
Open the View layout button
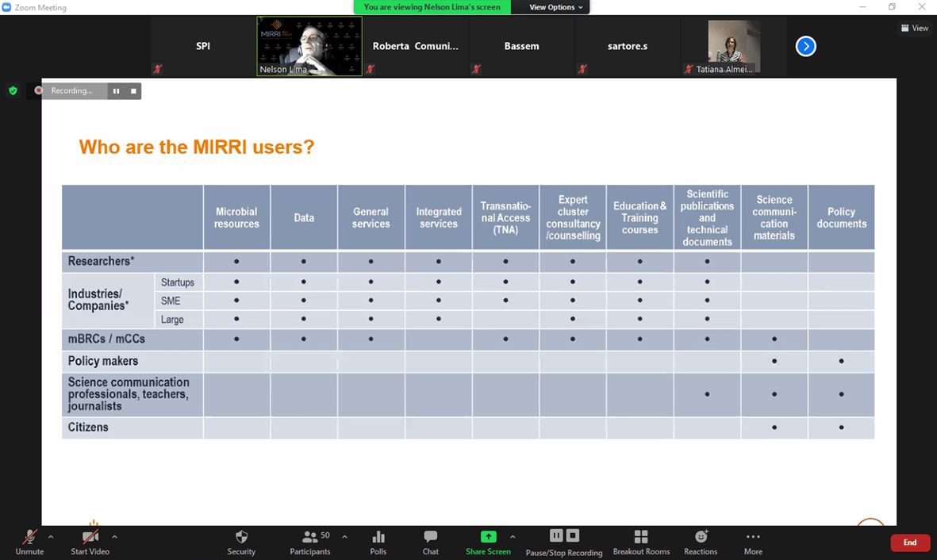pyautogui.click(x=914, y=28)
